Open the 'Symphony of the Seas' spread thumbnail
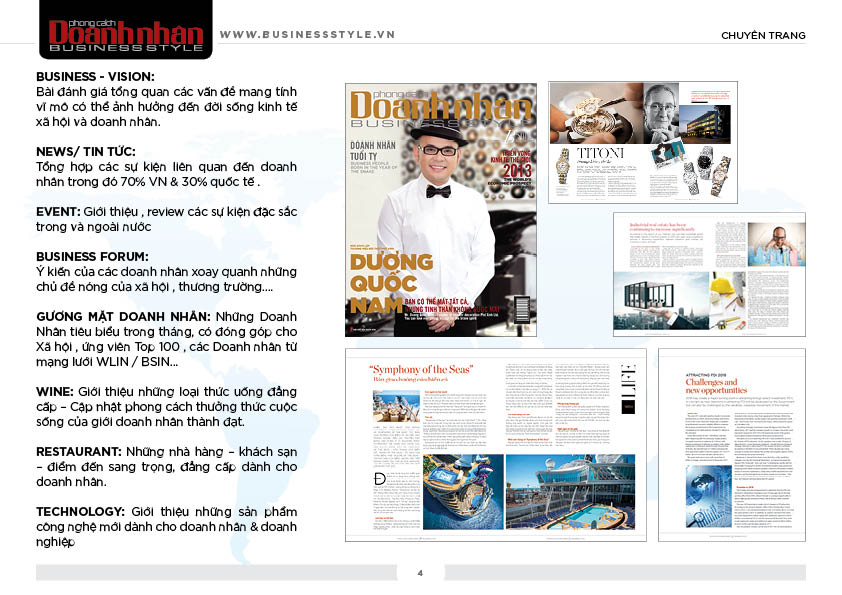The width and height of the screenshot is (842, 595). (496, 445)
